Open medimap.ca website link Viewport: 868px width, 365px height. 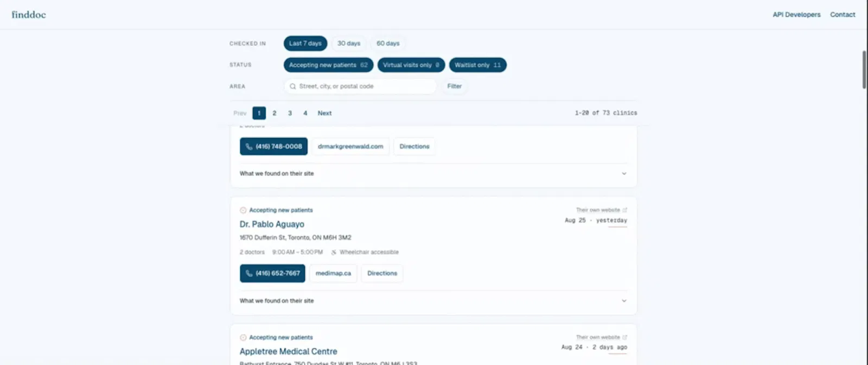(333, 273)
